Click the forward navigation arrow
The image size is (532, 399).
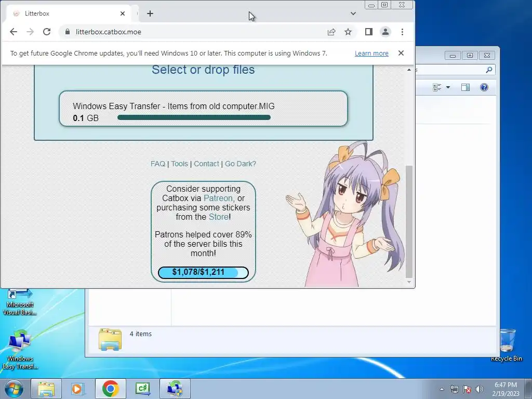point(30,32)
